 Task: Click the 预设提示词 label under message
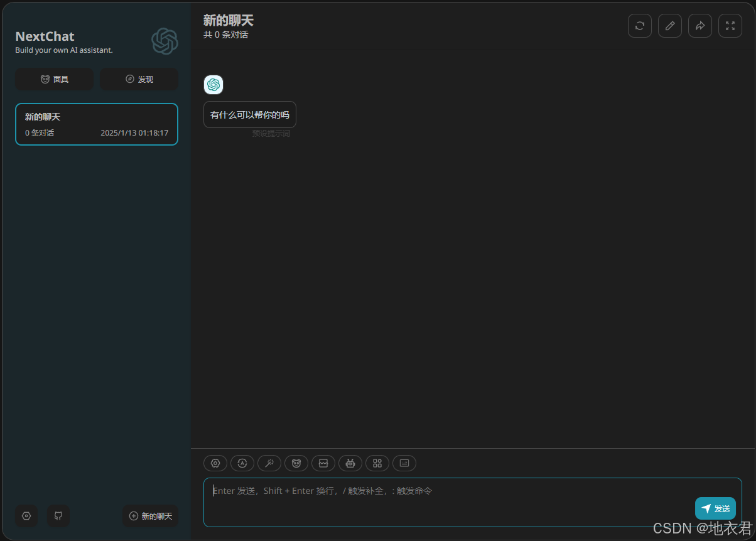[271, 134]
